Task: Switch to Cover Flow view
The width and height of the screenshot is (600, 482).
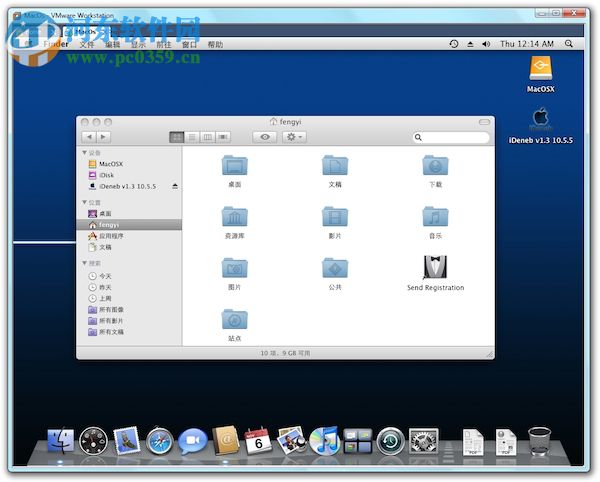Action: [223, 136]
